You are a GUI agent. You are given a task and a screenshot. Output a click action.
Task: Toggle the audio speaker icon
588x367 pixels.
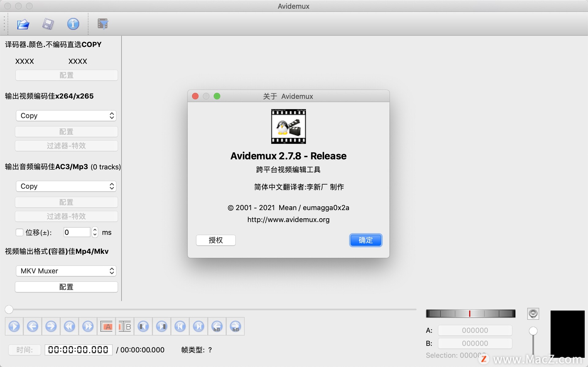[533, 314]
